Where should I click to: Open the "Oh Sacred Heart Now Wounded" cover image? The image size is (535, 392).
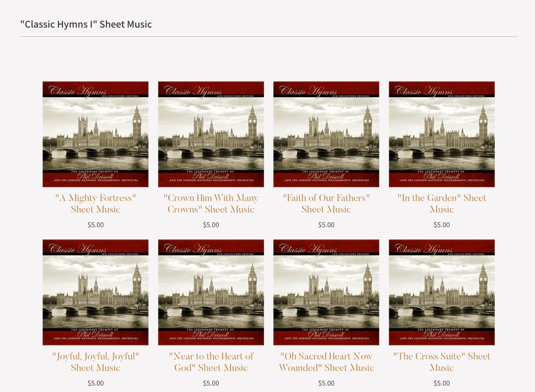tap(326, 292)
